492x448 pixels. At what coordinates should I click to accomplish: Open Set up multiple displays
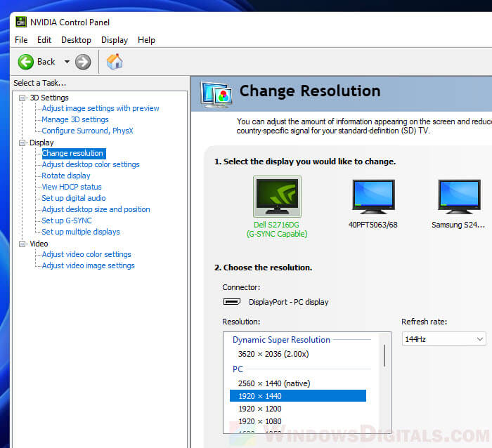pyautogui.click(x=81, y=232)
